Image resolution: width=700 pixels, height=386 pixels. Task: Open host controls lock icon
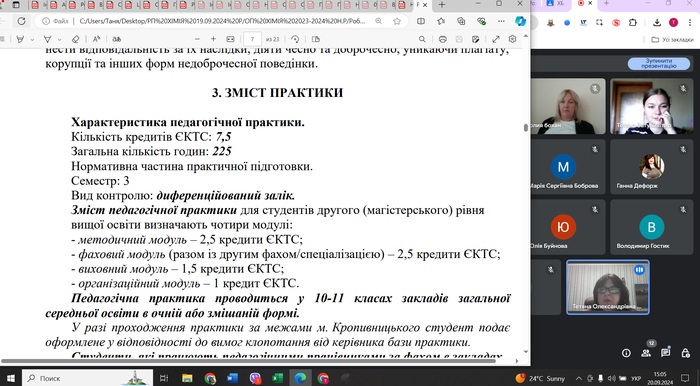point(686,353)
